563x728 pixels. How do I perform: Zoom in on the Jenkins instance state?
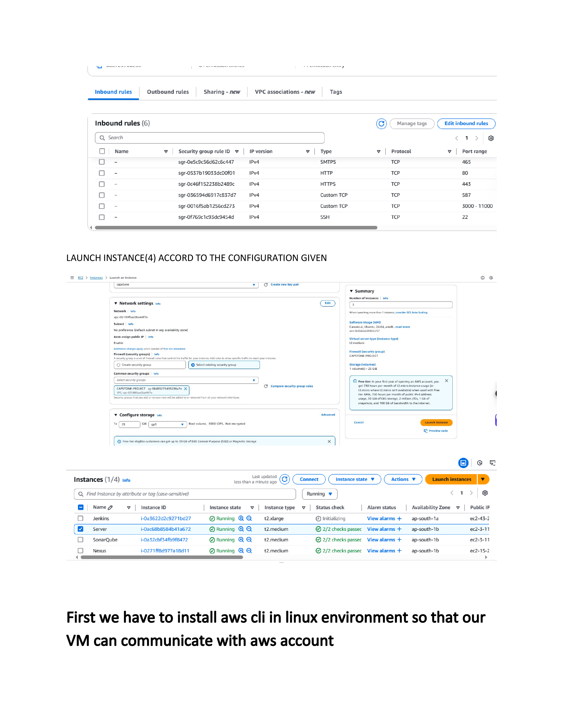(x=241, y=519)
